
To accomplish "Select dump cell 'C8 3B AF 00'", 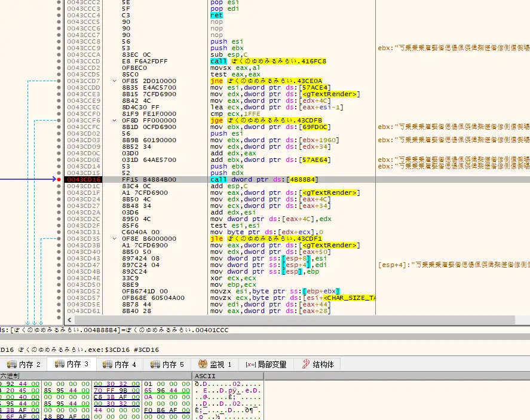I will (x=117, y=397).
